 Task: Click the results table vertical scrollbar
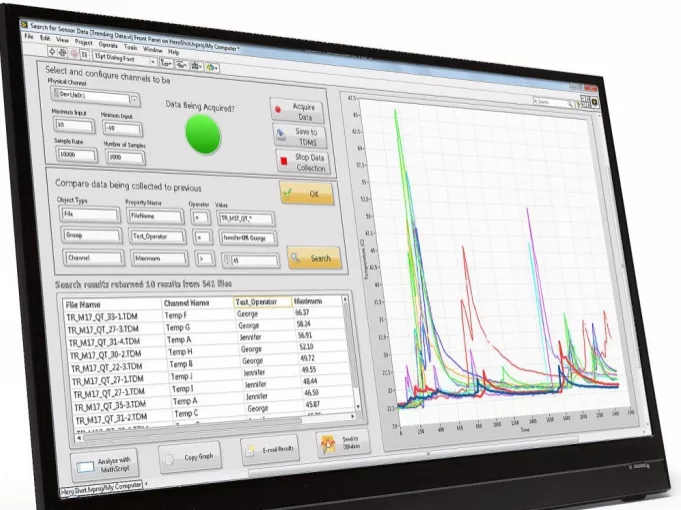[x=351, y=352]
